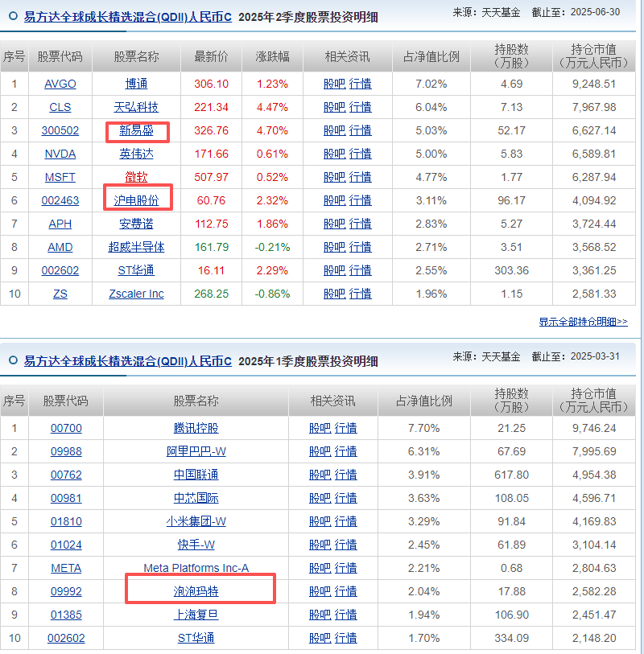Select the -0.86% change cell
Image resolution: width=644 pixels, height=654 pixels.
tap(272, 294)
